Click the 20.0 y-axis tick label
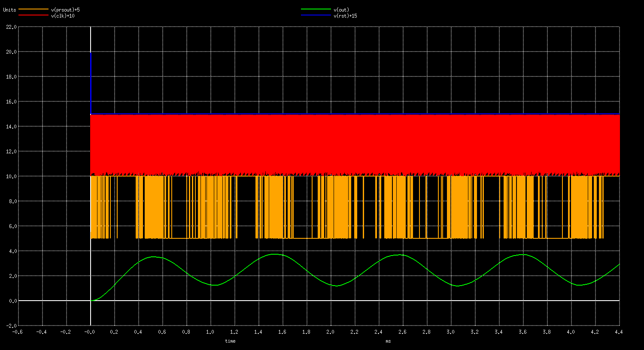The width and height of the screenshot is (644, 350). [12, 52]
